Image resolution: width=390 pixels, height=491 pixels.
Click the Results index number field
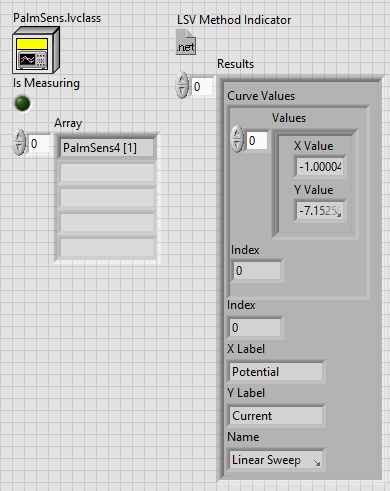coord(202,87)
